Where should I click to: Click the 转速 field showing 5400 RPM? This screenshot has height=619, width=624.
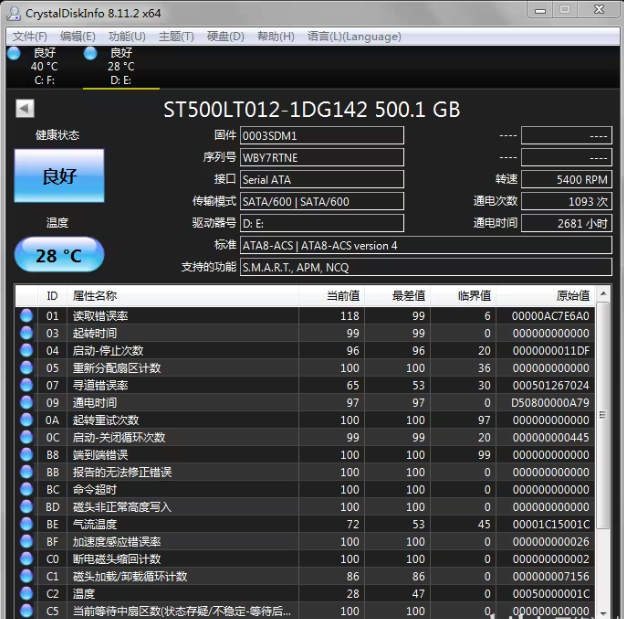(x=566, y=180)
